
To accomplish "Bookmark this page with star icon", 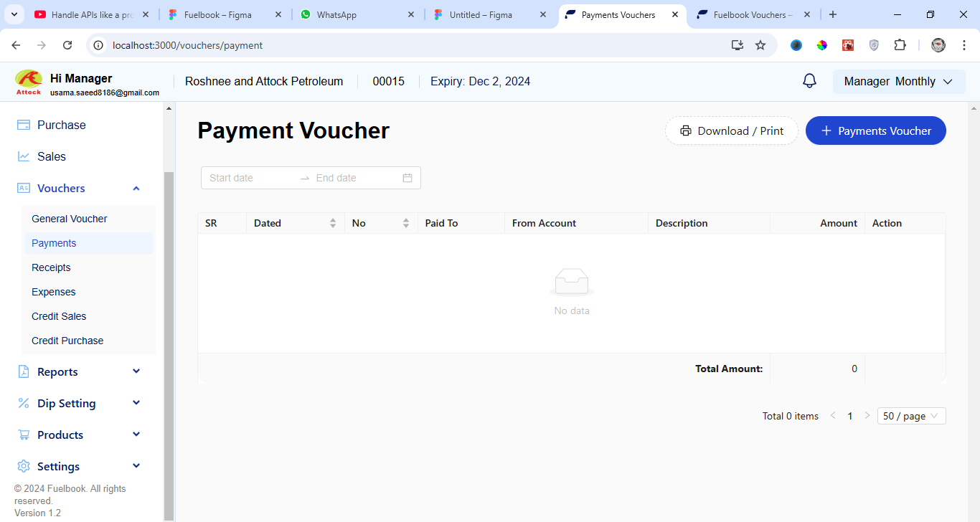I will (760, 45).
